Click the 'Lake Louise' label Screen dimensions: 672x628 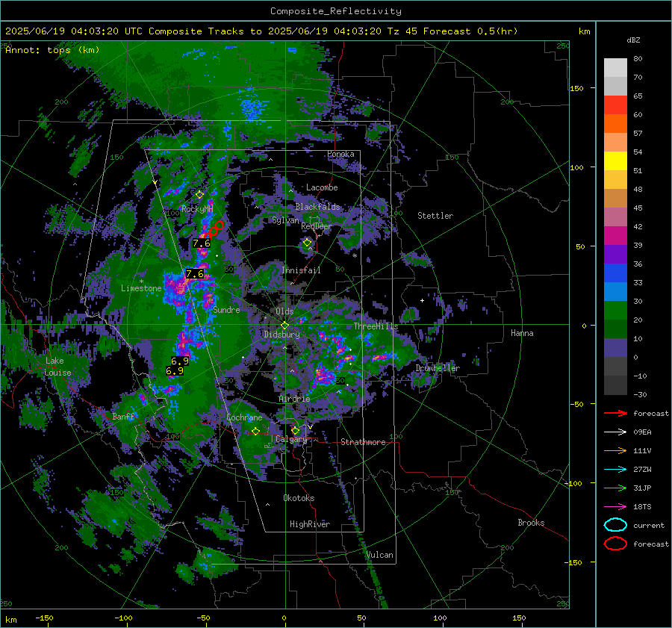tap(58, 367)
